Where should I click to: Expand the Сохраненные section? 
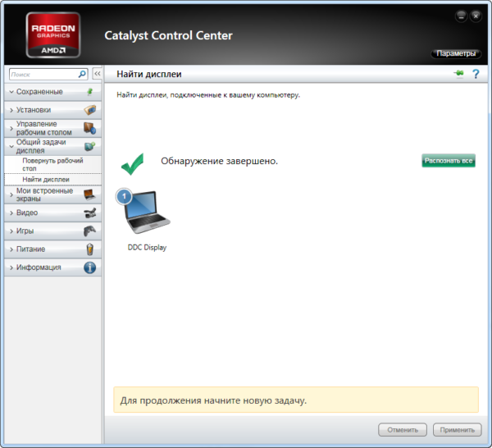pos(11,92)
